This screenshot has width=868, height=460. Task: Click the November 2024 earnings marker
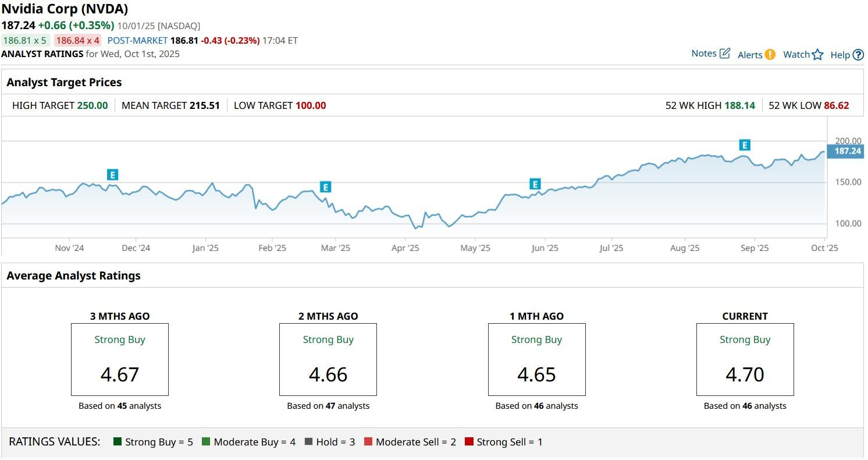pos(112,175)
